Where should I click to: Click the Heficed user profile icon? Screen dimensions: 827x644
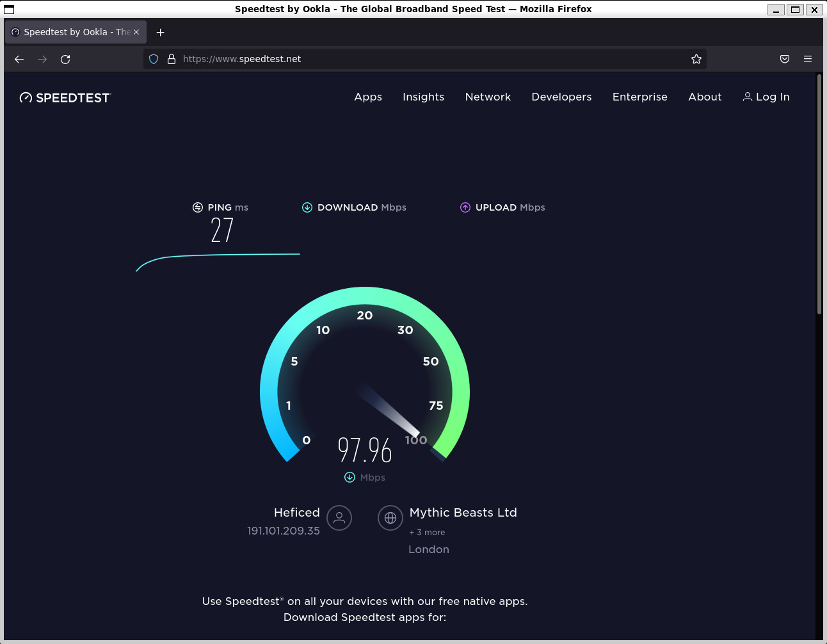point(339,518)
